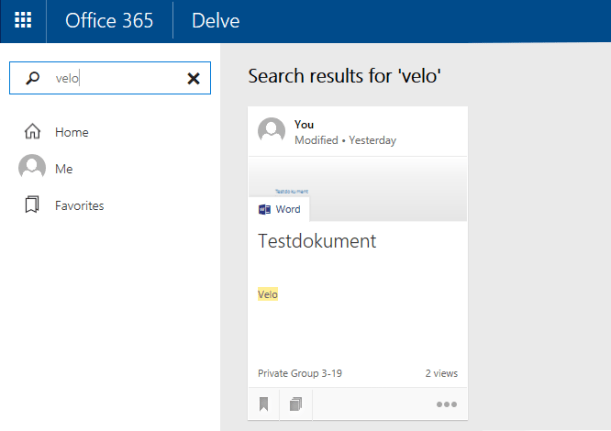Click the Word badge on the card
Viewport: 611px width, 431px height.
pyautogui.click(x=280, y=209)
